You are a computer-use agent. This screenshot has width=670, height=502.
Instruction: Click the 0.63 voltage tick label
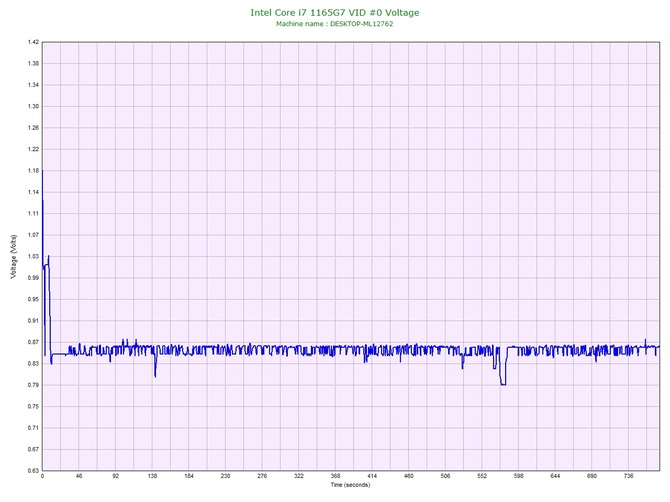click(33, 470)
